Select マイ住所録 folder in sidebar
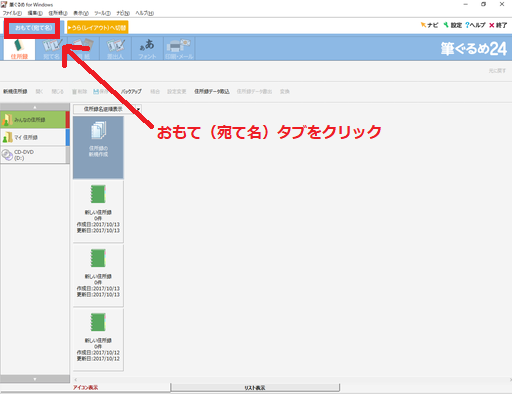The height and width of the screenshot is (394, 512). [x=34, y=137]
